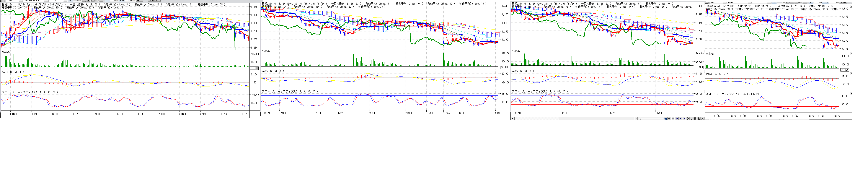The image size is (868, 195).
Task: Toggle the R button in the bottom toolbar
Action: tap(695, 119)
